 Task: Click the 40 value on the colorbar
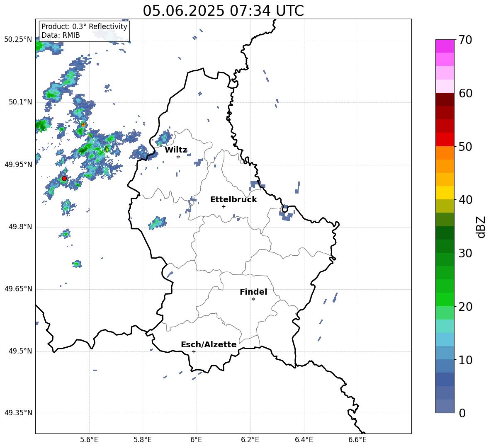(466, 200)
